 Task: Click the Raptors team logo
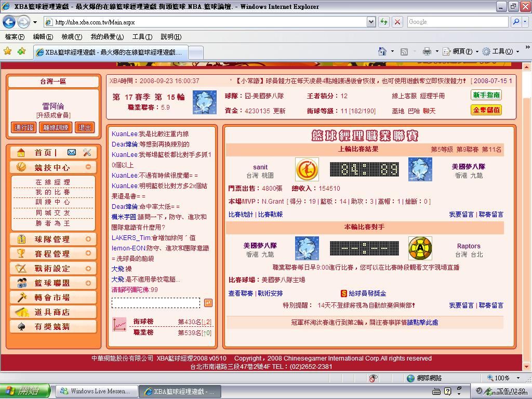pyautogui.click(x=420, y=248)
